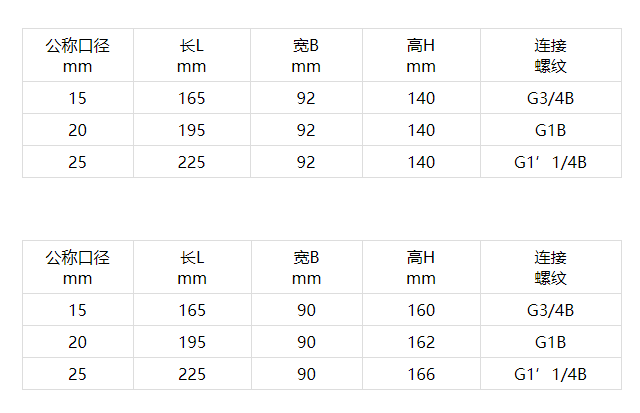Click width 90 in the 15 mm row
The height and width of the screenshot is (413, 640).
306,310
